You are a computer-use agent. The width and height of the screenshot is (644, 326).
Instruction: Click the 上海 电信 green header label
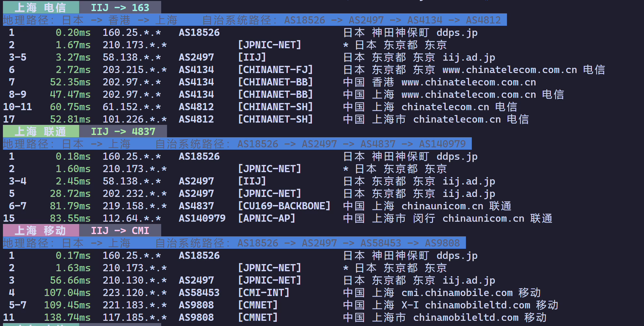tap(41, 7)
